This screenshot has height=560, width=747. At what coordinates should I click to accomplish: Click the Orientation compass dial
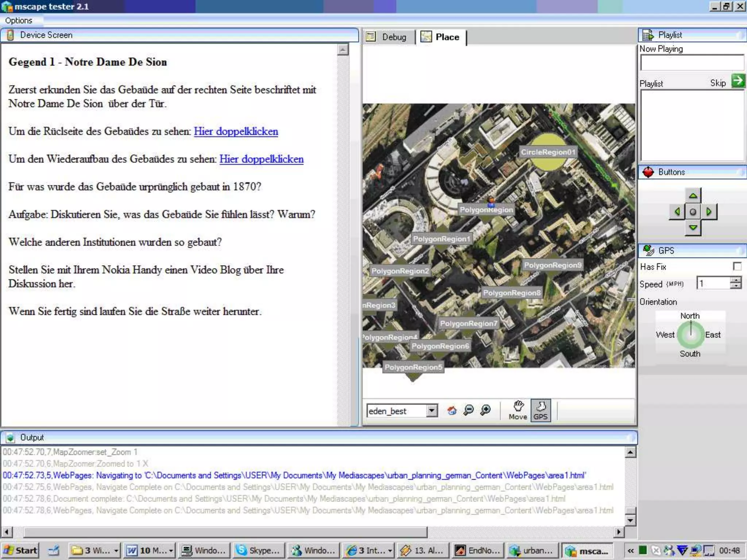pyautogui.click(x=690, y=334)
